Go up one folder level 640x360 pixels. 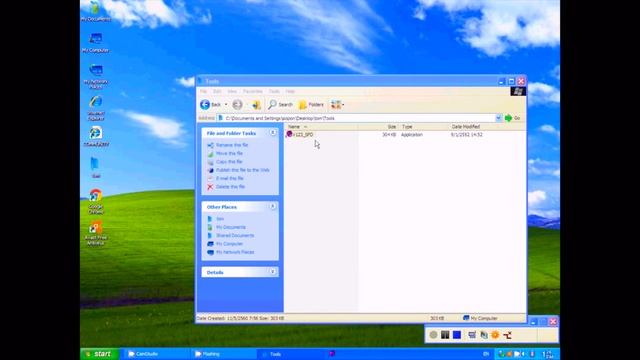tap(256, 104)
